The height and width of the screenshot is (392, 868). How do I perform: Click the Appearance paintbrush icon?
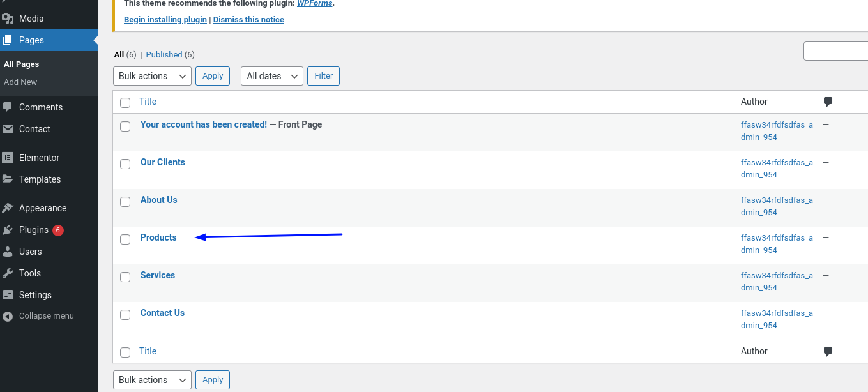pos(8,208)
